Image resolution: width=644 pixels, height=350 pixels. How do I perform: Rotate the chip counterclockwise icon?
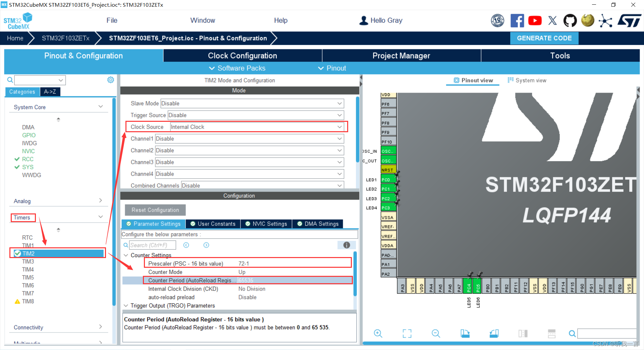click(x=494, y=333)
